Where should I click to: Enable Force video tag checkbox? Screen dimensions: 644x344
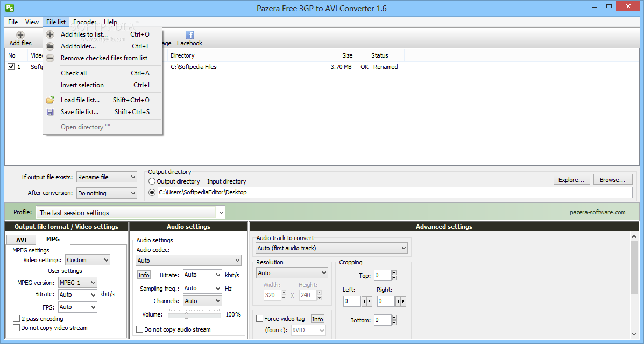tap(259, 319)
